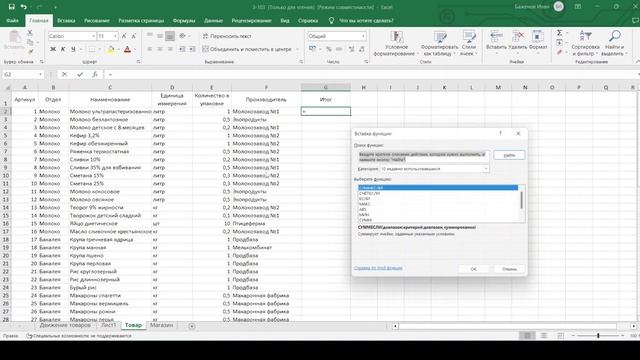Switch to Page Layout view icon
The width and height of the screenshot is (640, 360).
[x=544, y=335]
